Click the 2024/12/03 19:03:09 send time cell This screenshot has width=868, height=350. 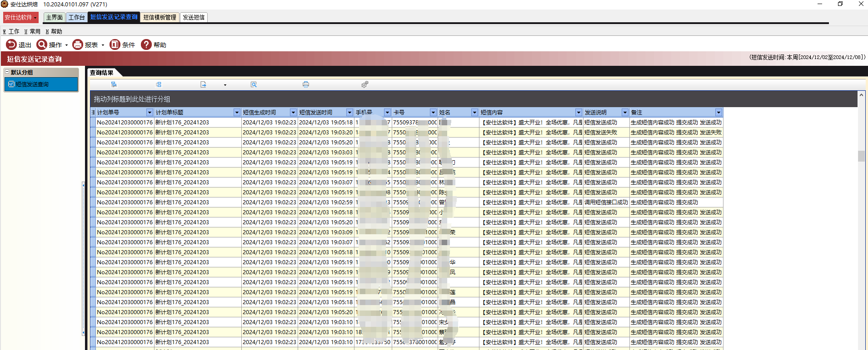[326, 232]
